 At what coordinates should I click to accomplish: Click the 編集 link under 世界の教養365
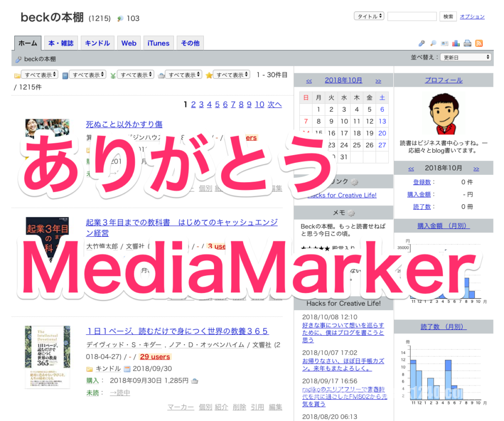tap(276, 407)
